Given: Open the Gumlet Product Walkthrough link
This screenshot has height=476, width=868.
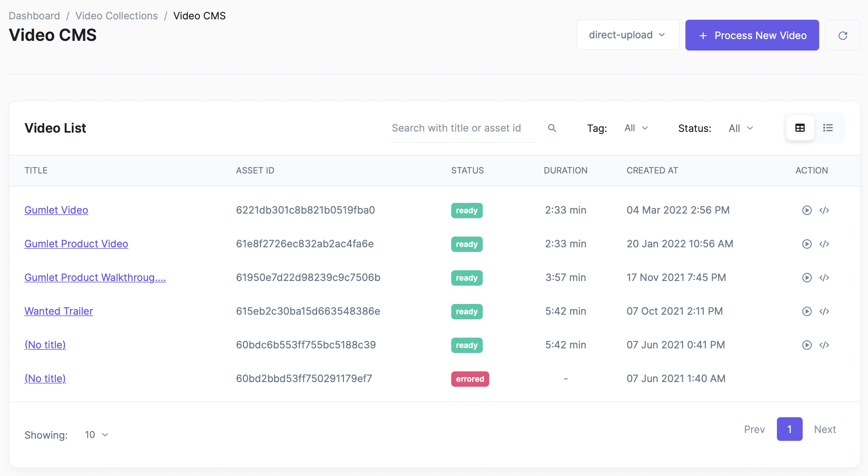Looking at the screenshot, I should tap(95, 277).
